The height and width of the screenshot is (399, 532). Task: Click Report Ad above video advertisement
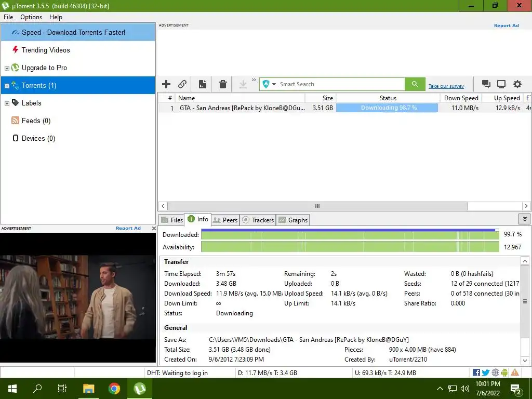pyautogui.click(x=128, y=228)
